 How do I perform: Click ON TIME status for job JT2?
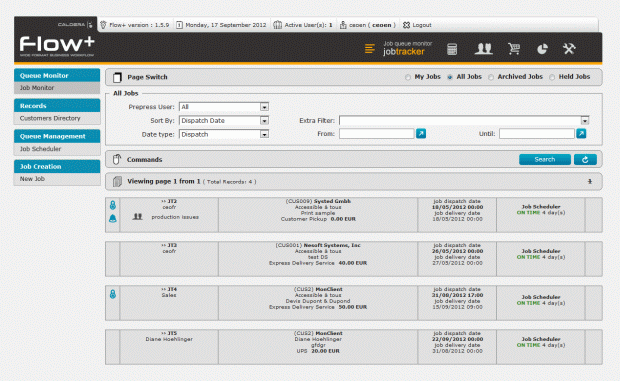(x=528, y=213)
